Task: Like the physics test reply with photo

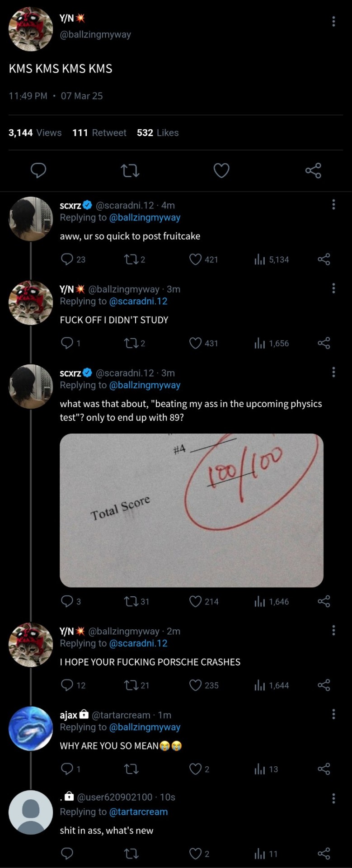Action: coord(195,601)
